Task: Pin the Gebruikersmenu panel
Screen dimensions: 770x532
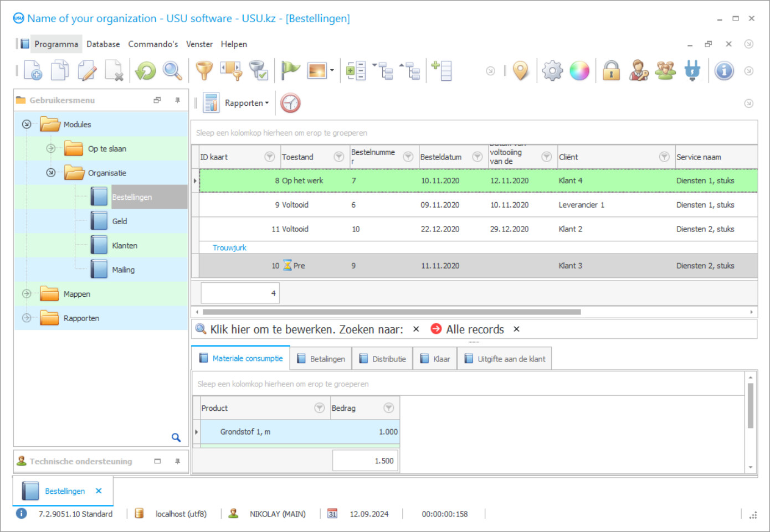Action: [177, 100]
